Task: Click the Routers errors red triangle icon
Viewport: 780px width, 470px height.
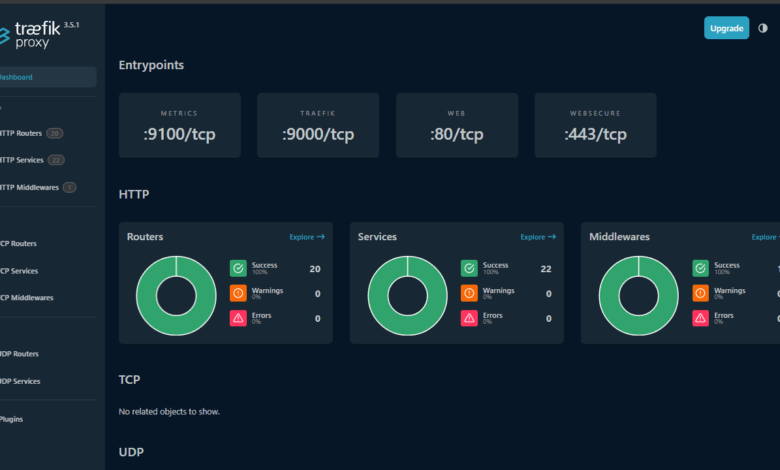Action: 238,318
